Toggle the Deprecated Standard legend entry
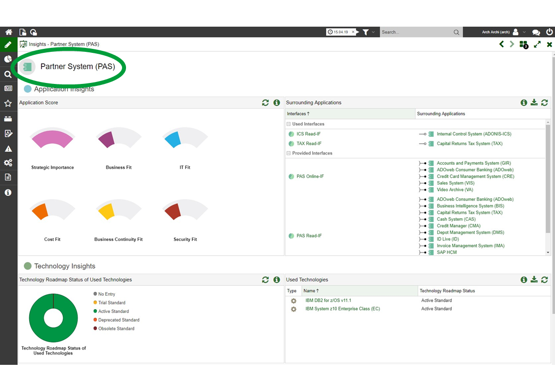Screen dimensions: 555x392 click(119, 320)
